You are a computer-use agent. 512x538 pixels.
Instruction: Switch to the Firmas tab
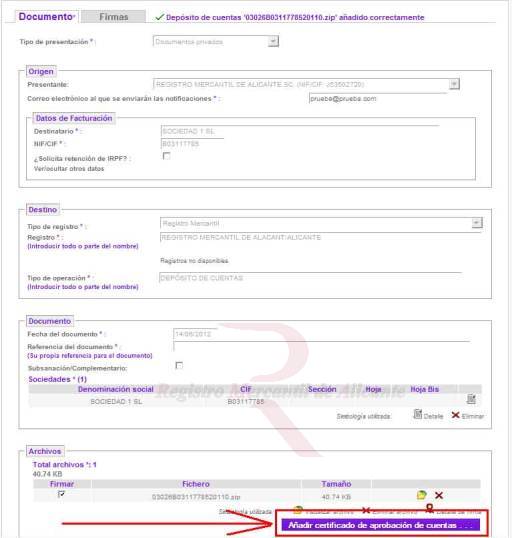pos(114,17)
